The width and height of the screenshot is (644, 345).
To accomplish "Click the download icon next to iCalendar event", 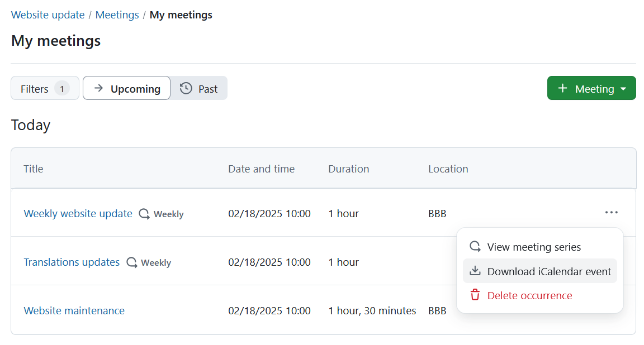I will pyautogui.click(x=475, y=271).
